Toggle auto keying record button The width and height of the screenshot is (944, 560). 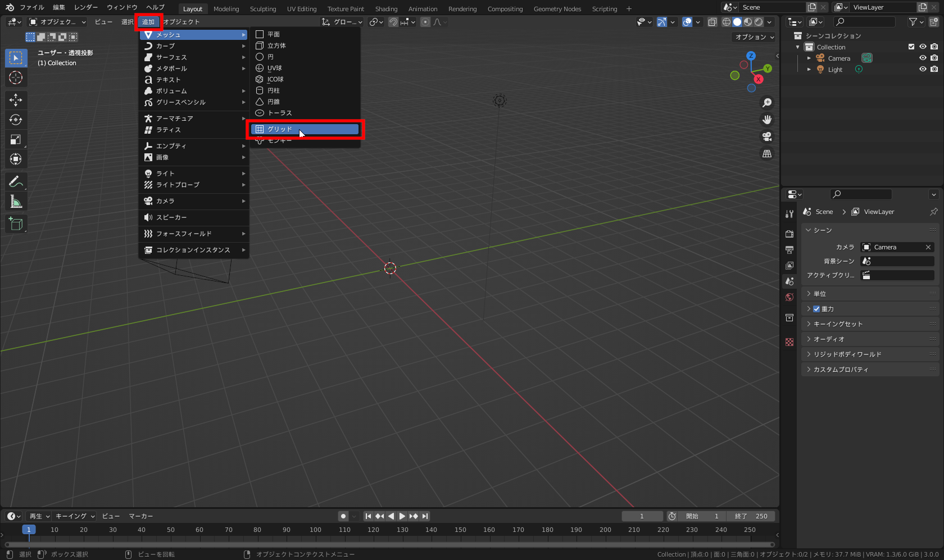point(343,516)
